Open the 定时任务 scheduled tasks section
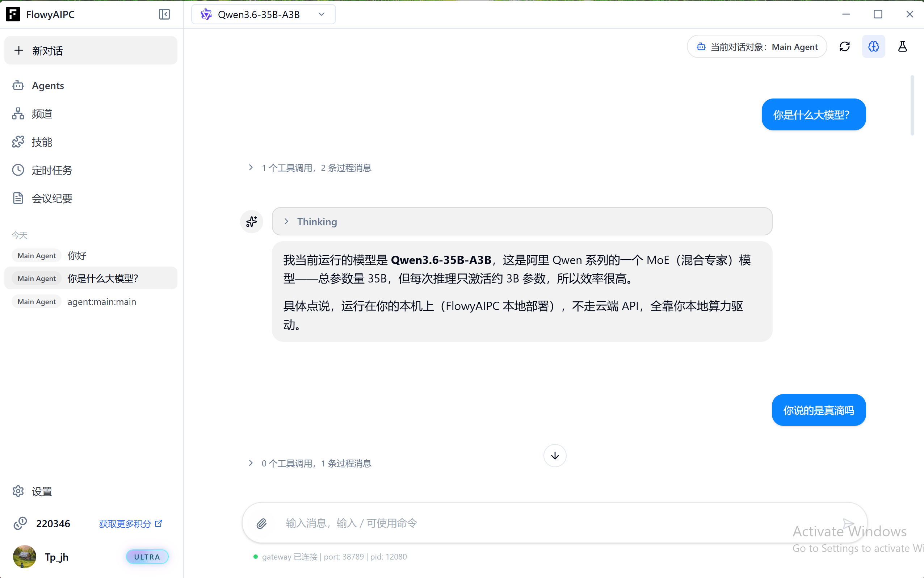Screen dimensions: 924x578 coord(91,170)
